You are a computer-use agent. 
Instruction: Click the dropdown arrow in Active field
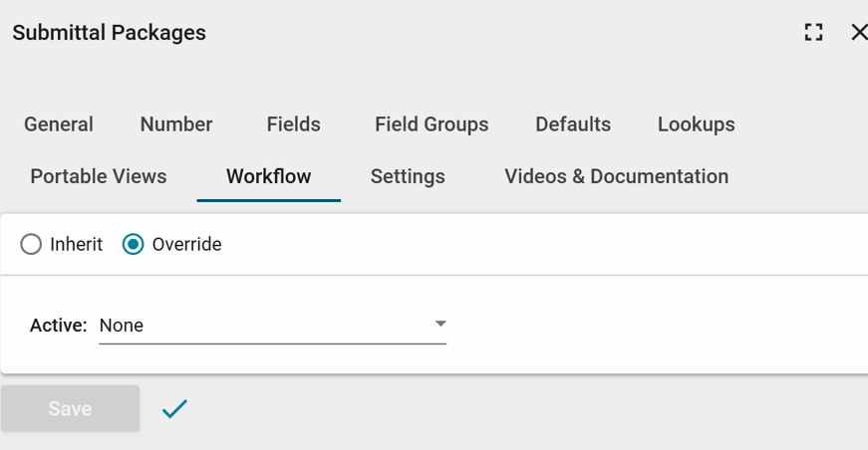[x=439, y=325]
